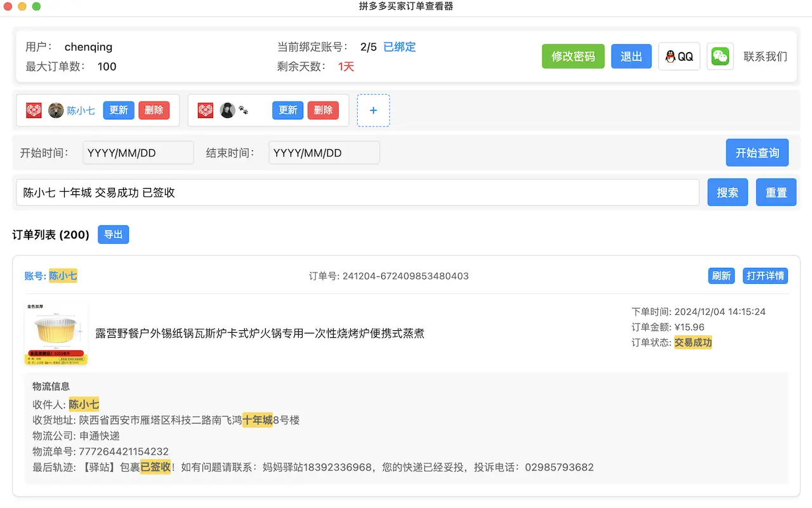Viewport: 812px width, 508px height.
Task: Click the 开始查询 button
Action: click(757, 152)
